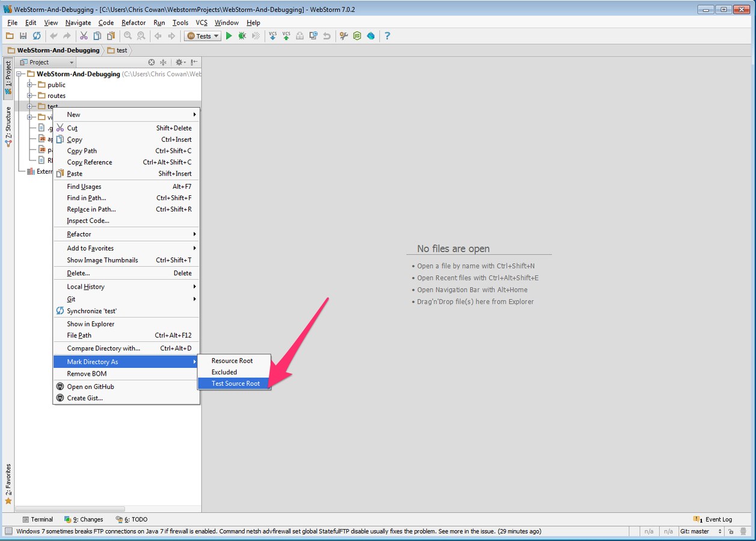Screen dimensions: 756x541
Task: Click the Back navigation arrow
Action: tap(158, 36)
